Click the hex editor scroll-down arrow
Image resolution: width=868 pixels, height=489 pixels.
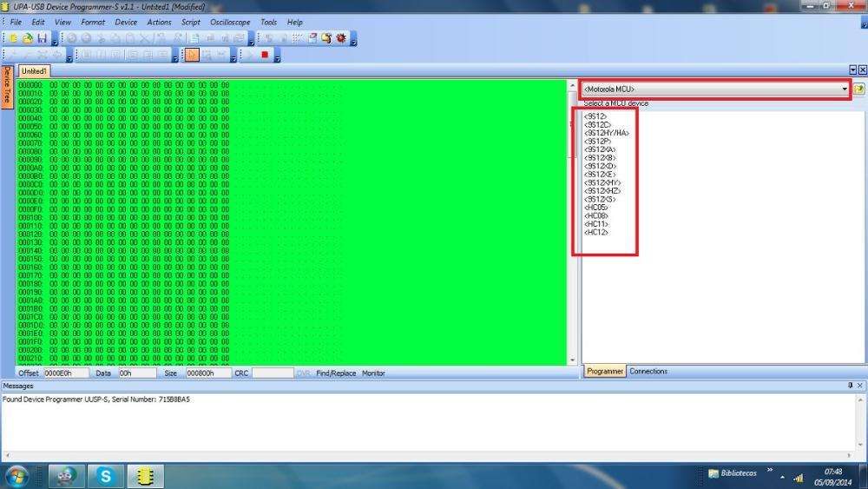572,360
